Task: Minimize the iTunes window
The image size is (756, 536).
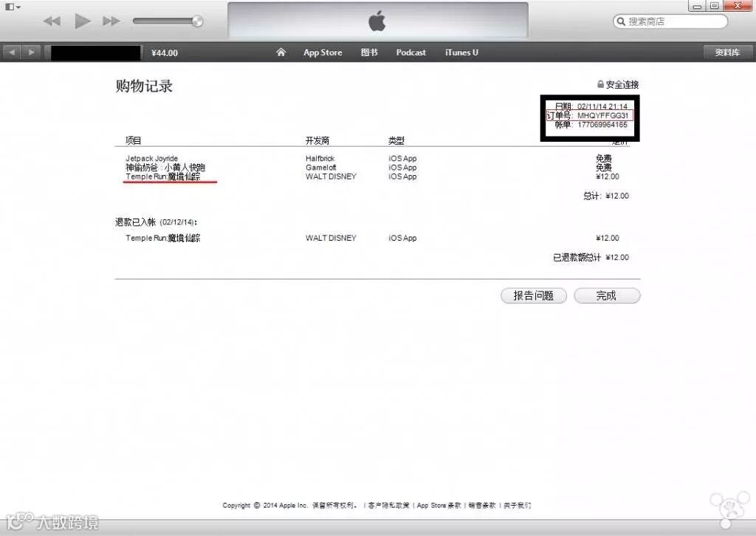Action: 697,6
